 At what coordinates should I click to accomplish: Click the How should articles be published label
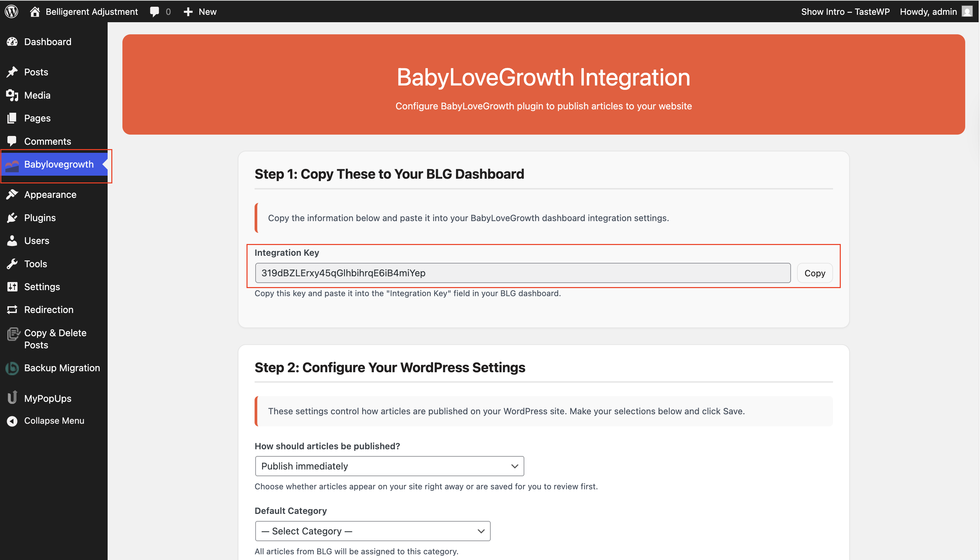(328, 446)
